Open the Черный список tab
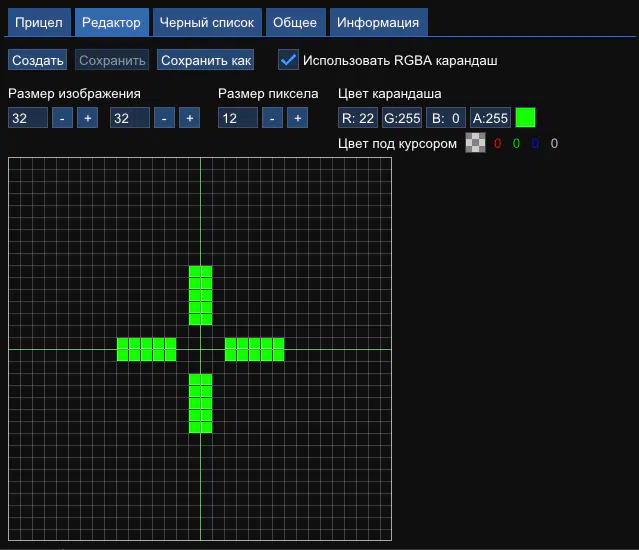Image resolution: width=639 pixels, height=550 pixels. click(x=207, y=22)
